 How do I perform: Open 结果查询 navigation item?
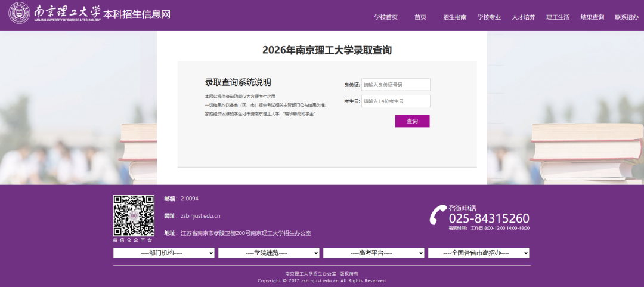pos(592,17)
